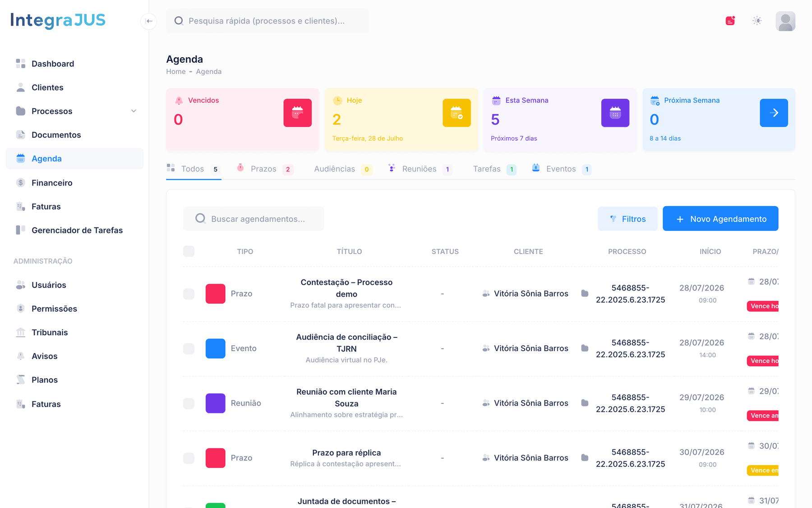
Task: Click process folder icon in Contestação row
Action: point(585,293)
